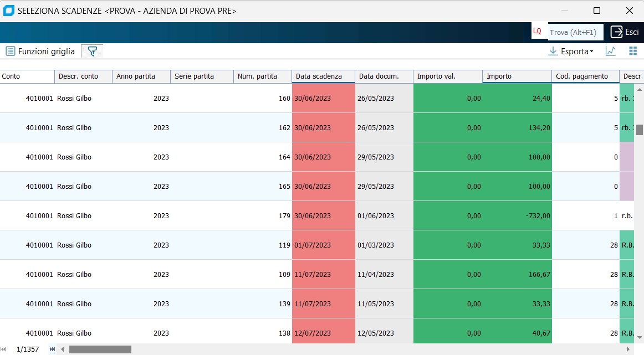Select red due date cell for partita 179

(x=323, y=215)
